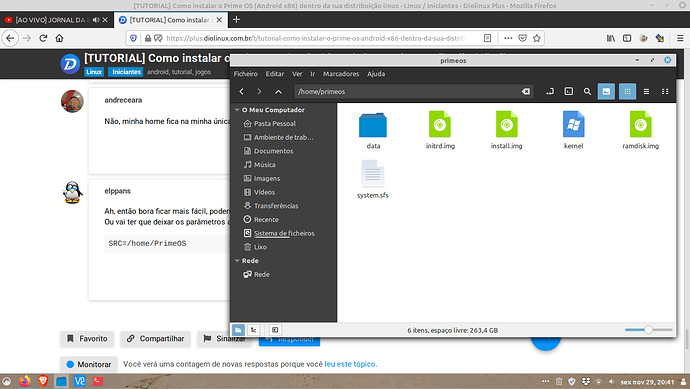Open Ver menu in Nemo
This screenshot has height=389, width=690.
(x=297, y=74)
